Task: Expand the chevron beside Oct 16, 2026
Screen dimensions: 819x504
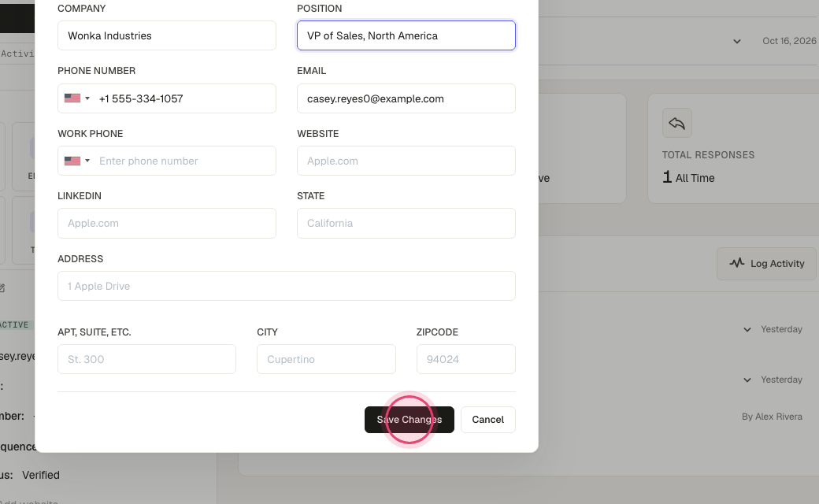Action: (x=737, y=41)
